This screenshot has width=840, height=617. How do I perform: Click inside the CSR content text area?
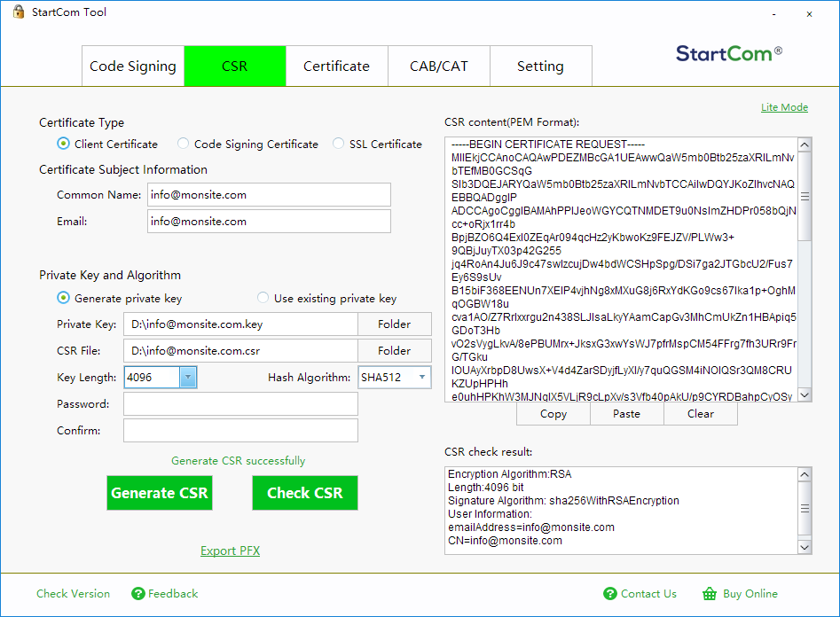click(x=622, y=269)
